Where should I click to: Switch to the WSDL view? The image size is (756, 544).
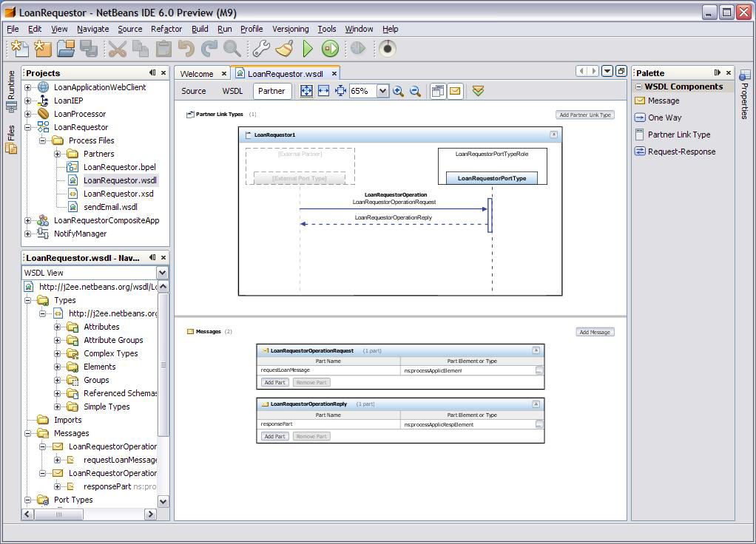(232, 91)
